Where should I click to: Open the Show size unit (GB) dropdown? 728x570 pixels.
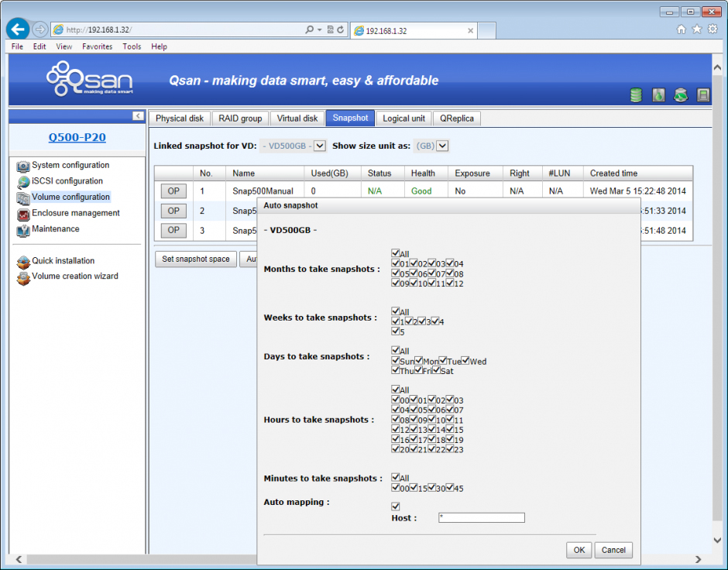432,146
